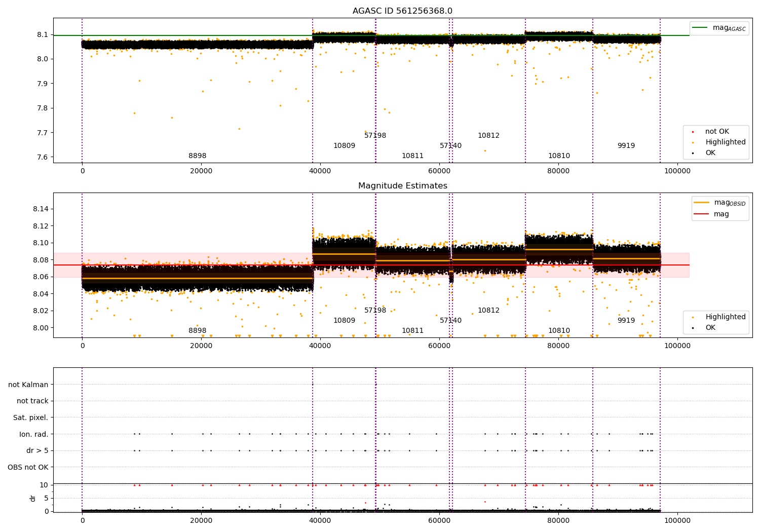Image resolution: width=760 pixels, height=532 pixels.
Task: Click the 'not track' row label
Action: pyautogui.click(x=32, y=401)
